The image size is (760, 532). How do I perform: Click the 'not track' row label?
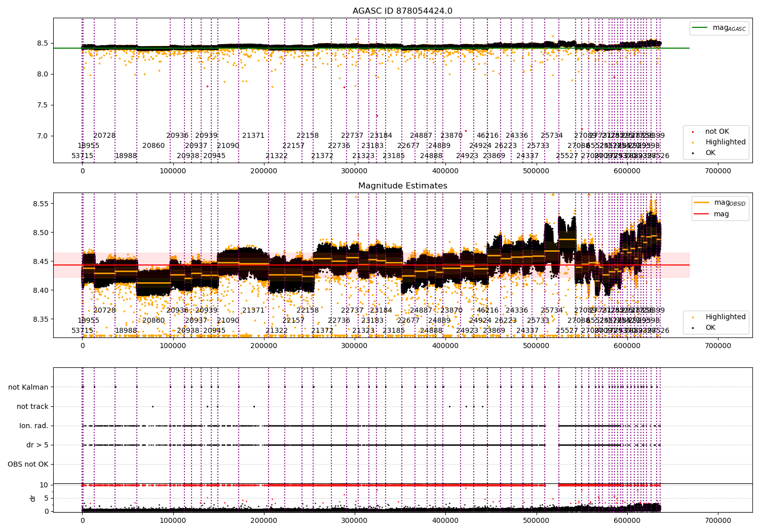[x=32, y=407]
